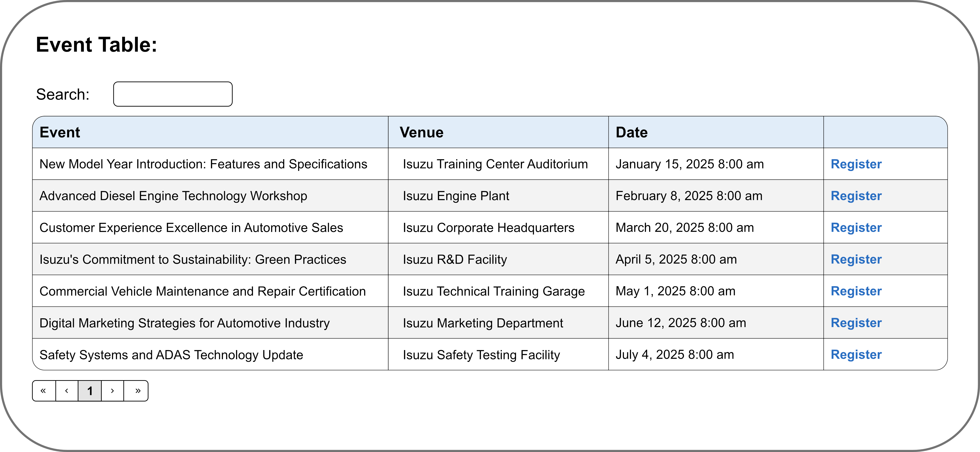Sort by the Venue column header
This screenshot has width=980, height=452.
[421, 132]
